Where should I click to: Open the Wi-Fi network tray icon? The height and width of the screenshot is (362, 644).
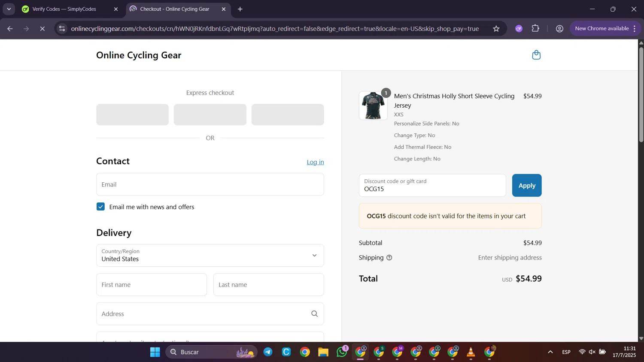[x=582, y=352]
